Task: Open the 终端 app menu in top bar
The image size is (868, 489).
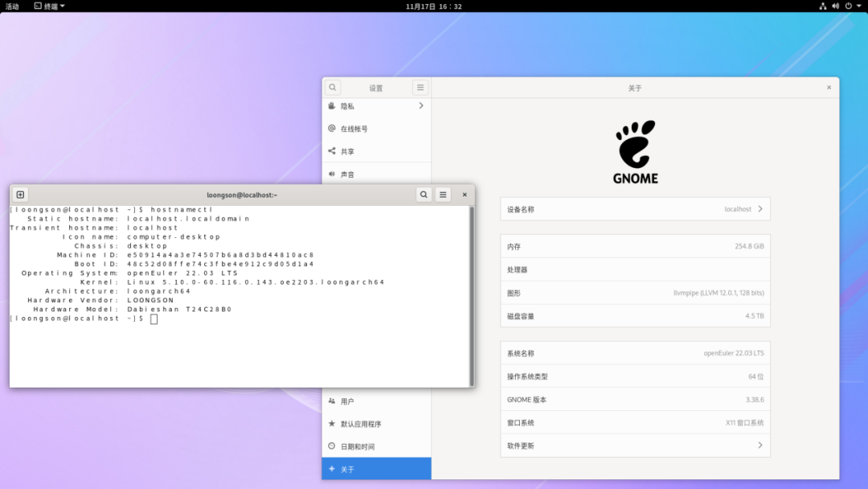Action: pos(50,6)
